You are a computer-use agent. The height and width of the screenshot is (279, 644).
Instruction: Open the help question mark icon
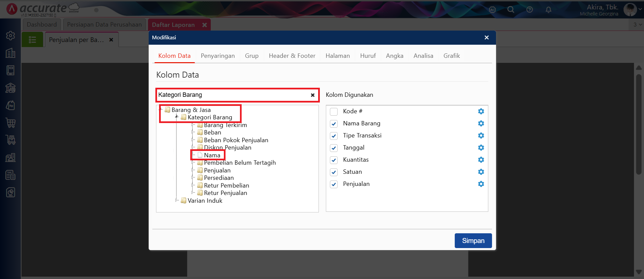[530, 10]
